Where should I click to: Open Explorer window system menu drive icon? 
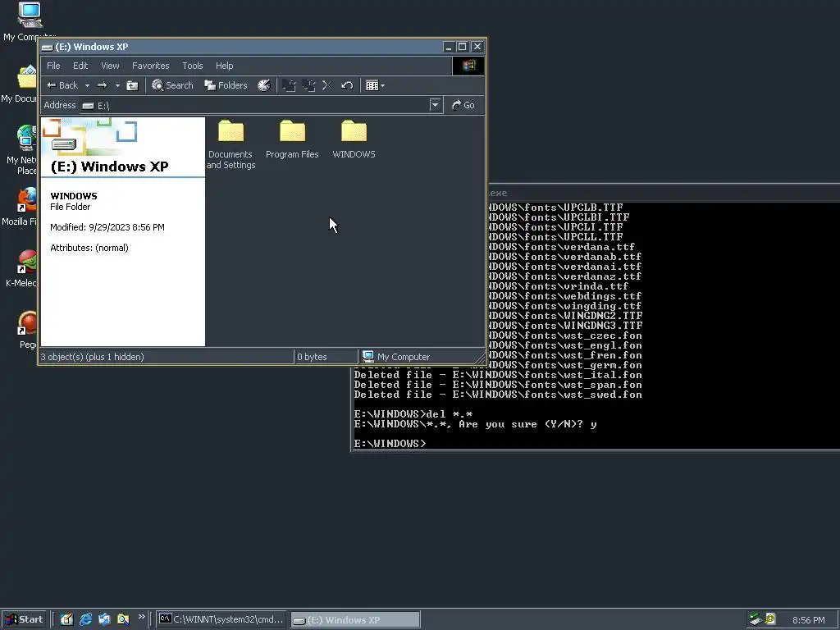coord(47,47)
